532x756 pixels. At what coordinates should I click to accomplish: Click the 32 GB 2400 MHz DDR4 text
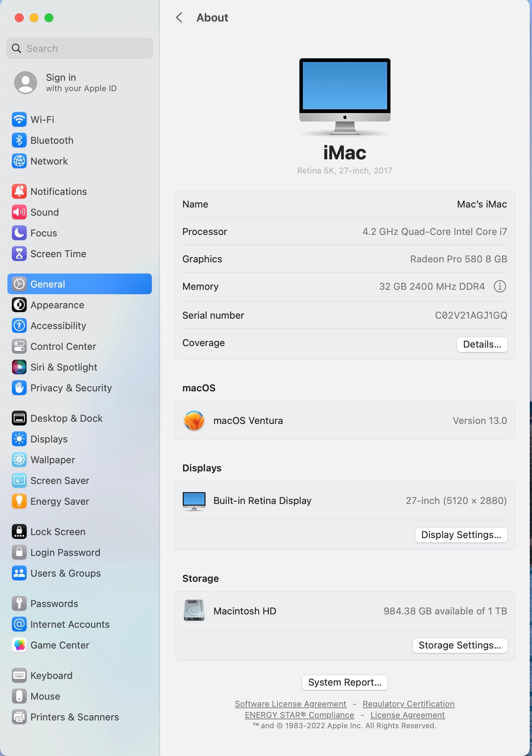point(432,286)
